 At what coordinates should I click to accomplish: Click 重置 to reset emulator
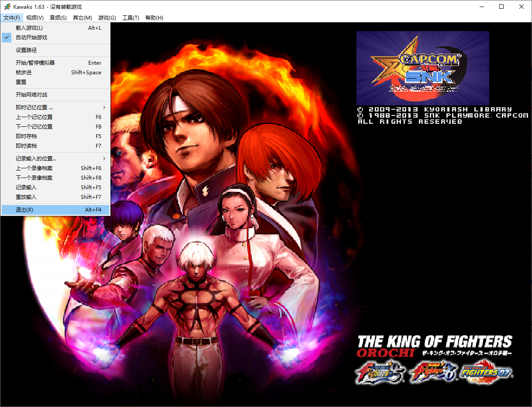(21, 82)
